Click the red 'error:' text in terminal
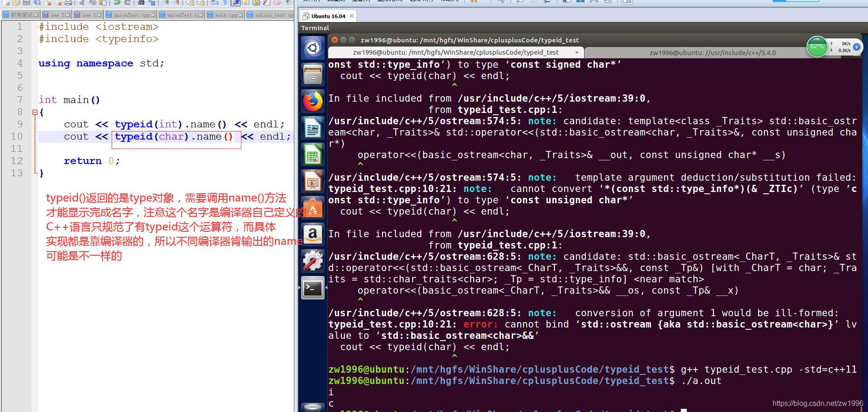The image size is (868, 412). pyautogui.click(x=480, y=324)
